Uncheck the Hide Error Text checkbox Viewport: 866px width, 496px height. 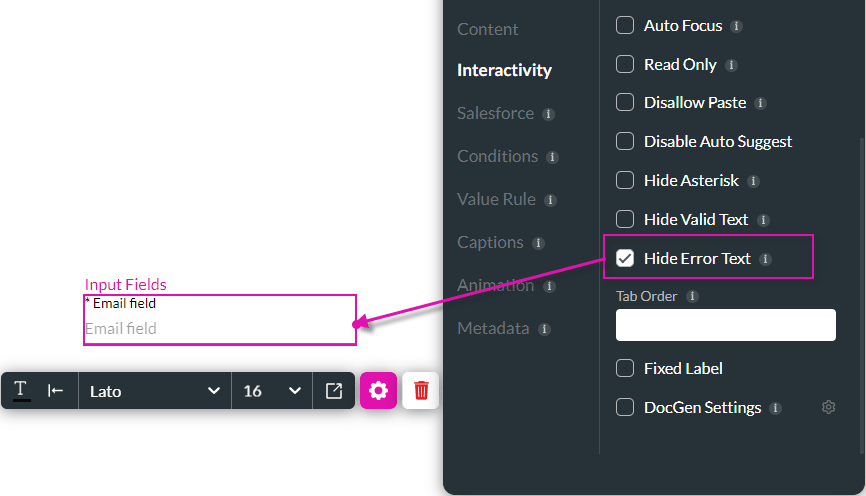(625, 258)
